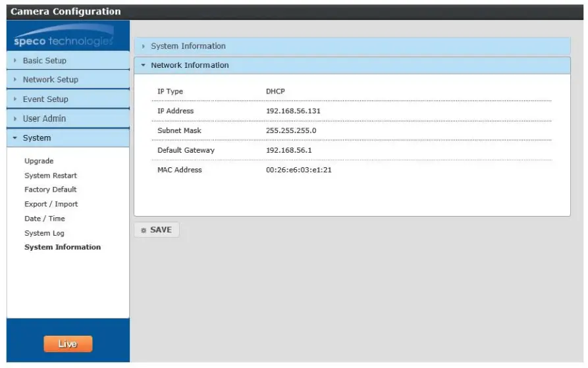Collapse the System menu section
Image resolution: width=588 pixels, height=368 pixels.
click(x=68, y=138)
